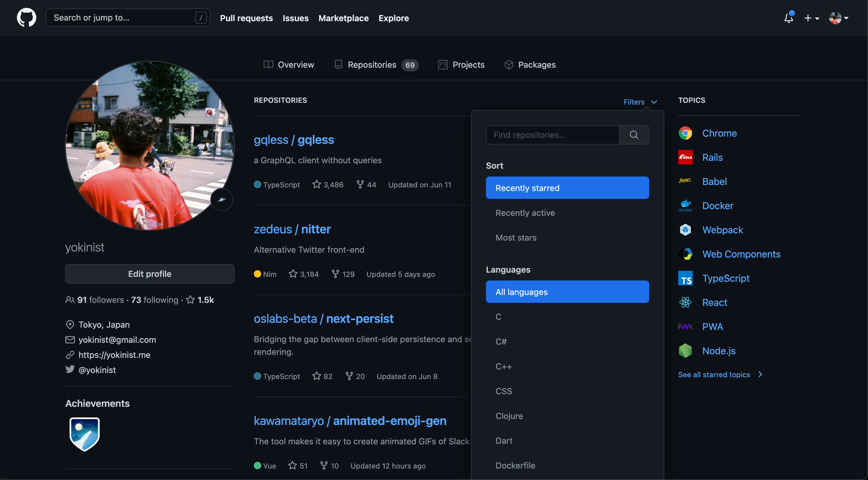The width and height of the screenshot is (868, 480).
Task: Click the star count of gqless repository
Action: click(x=328, y=185)
